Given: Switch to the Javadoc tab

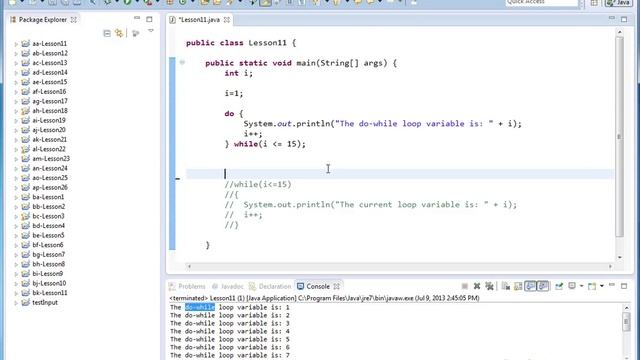Looking at the screenshot, I should [x=227, y=286].
